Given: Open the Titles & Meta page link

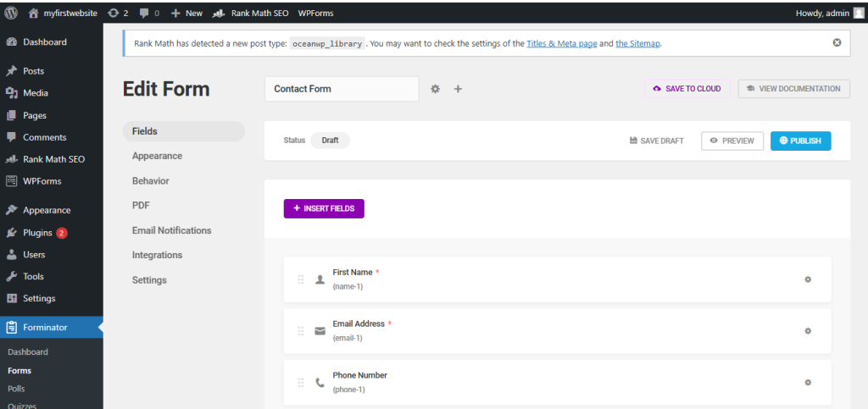Looking at the screenshot, I should click(x=562, y=43).
